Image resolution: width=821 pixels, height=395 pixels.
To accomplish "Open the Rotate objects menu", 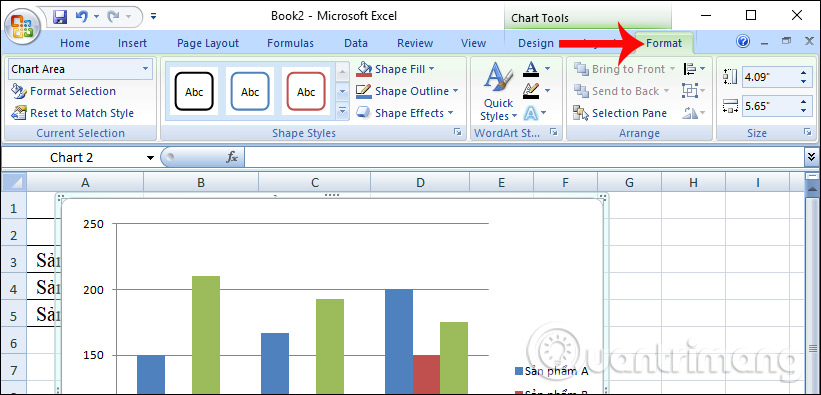I will (x=694, y=113).
